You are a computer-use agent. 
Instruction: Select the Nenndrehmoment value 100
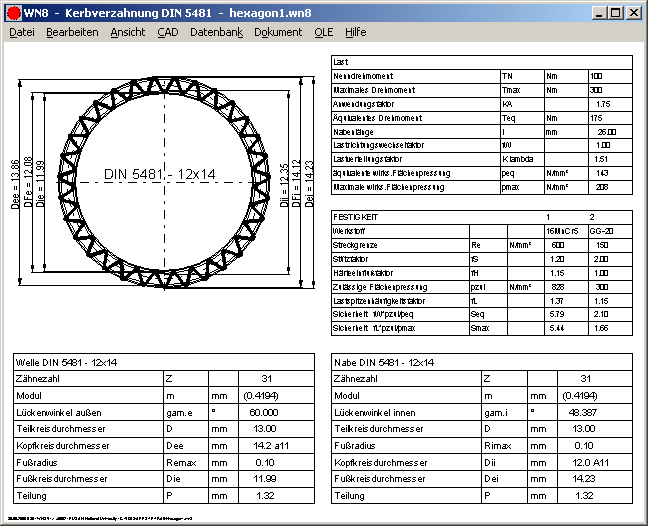coord(596,76)
